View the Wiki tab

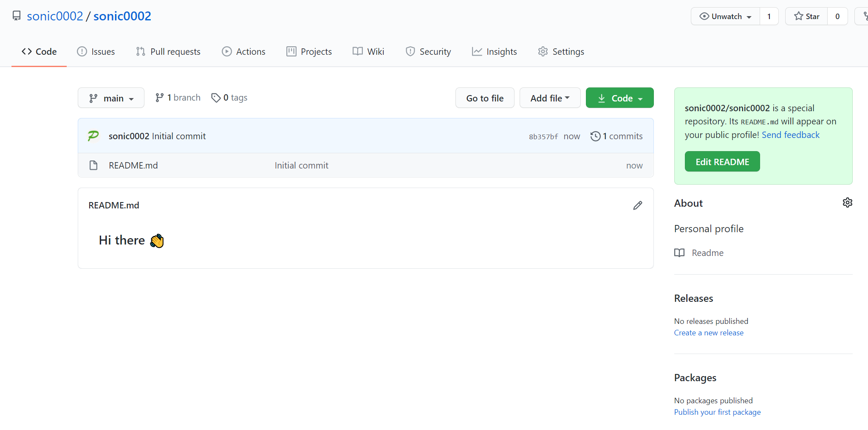[369, 52]
